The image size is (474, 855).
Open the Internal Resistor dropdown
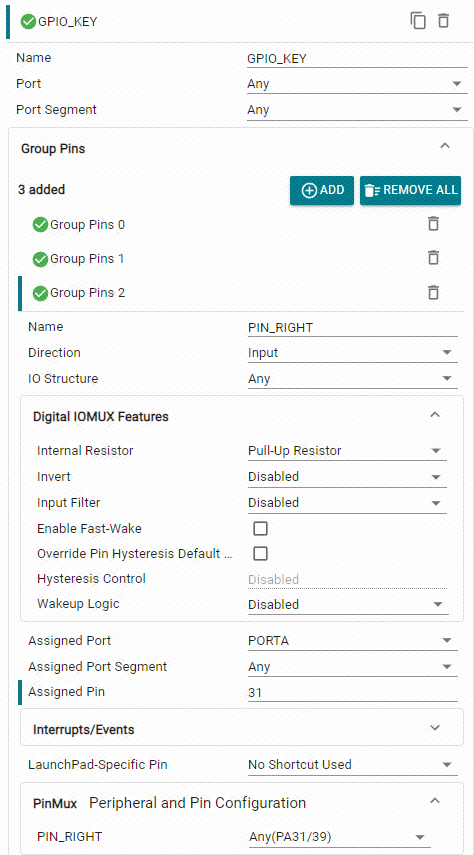347,451
